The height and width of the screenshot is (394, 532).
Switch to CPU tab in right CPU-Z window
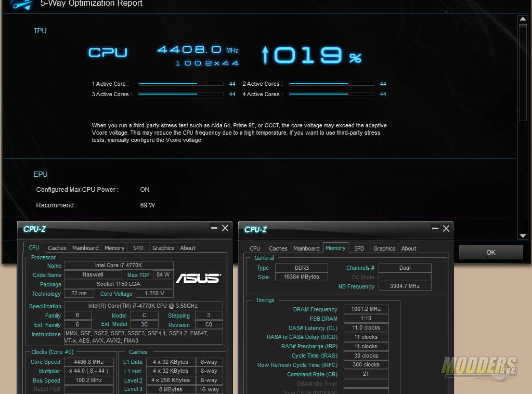tap(255, 248)
